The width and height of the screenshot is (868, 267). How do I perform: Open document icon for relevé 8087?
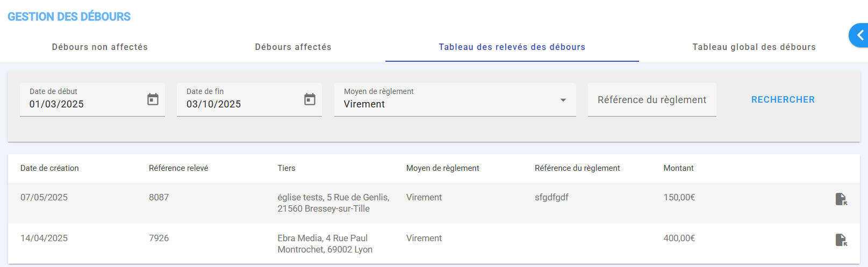point(841,199)
